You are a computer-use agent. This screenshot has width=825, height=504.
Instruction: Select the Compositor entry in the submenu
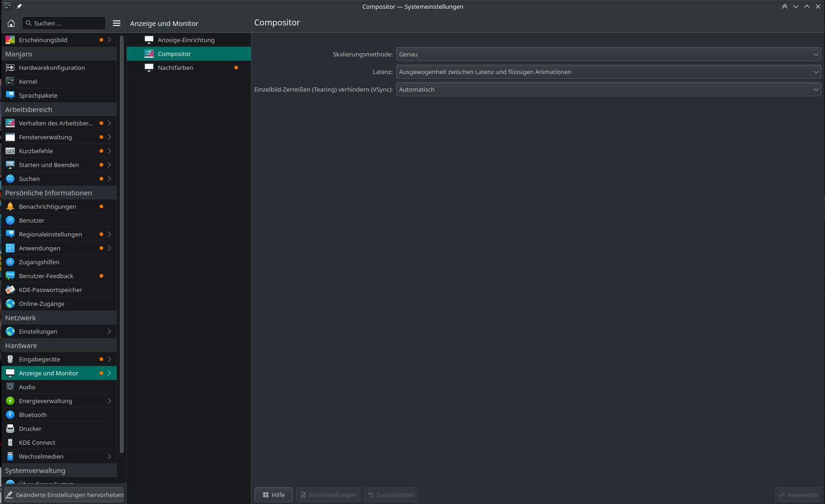click(x=189, y=54)
